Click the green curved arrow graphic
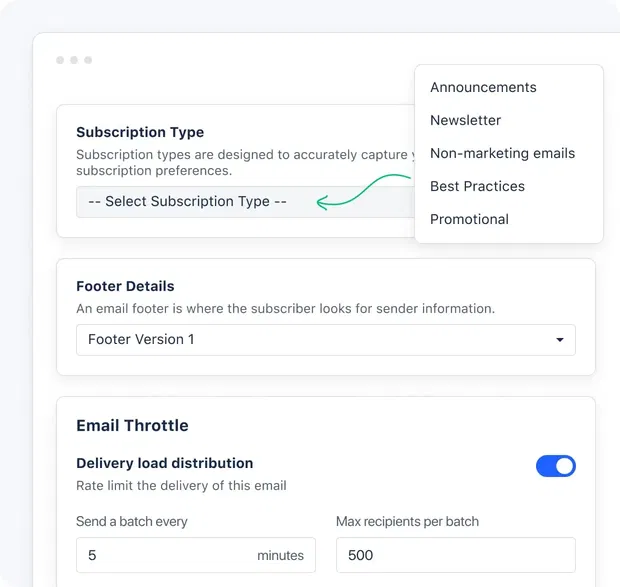 coord(362,192)
